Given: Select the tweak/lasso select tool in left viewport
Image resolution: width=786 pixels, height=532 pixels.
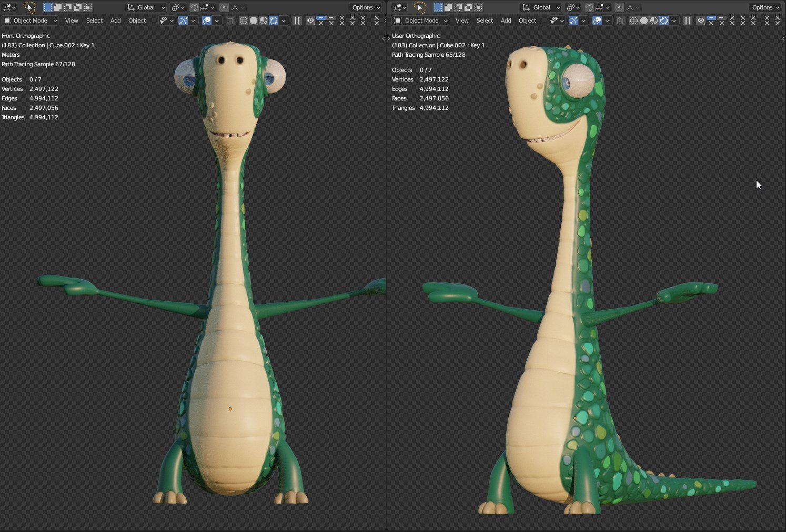Looking at the screenshot, I should coord(29,7).
